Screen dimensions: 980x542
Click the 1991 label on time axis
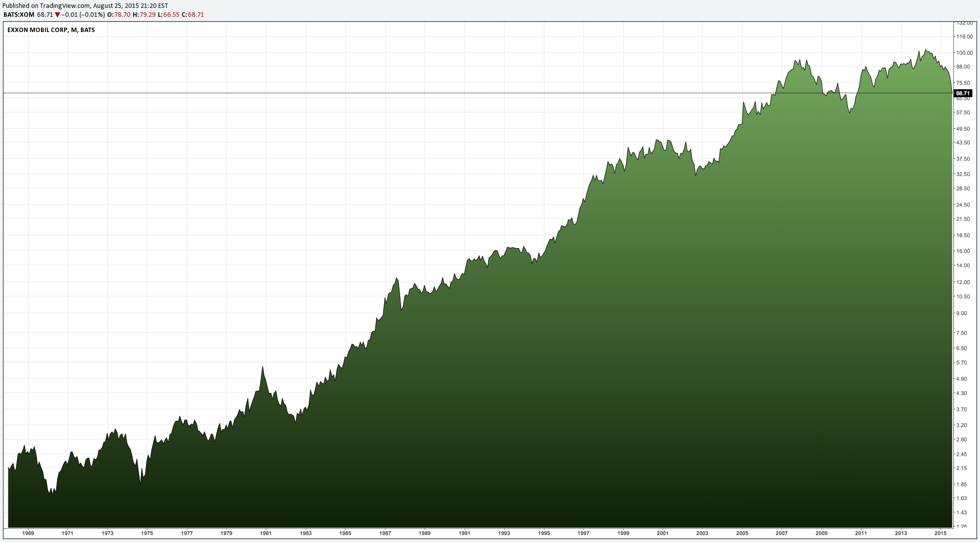tap(465, 533)
